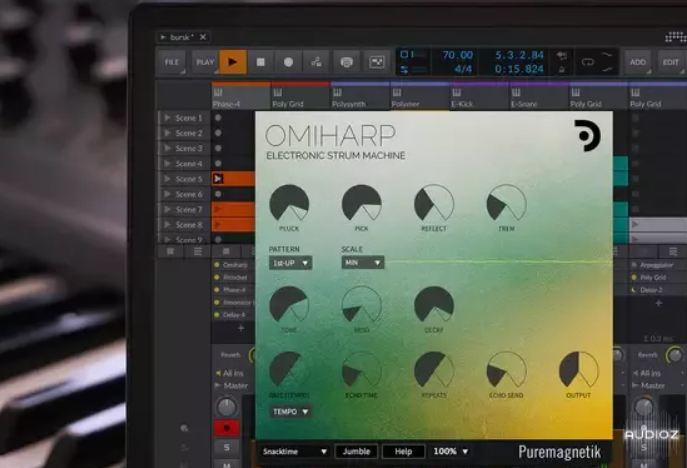Adjust the RATE (TEMPO) knob
Image resolution: width=687 pixels, height=468 pixels.
(289, 370)
